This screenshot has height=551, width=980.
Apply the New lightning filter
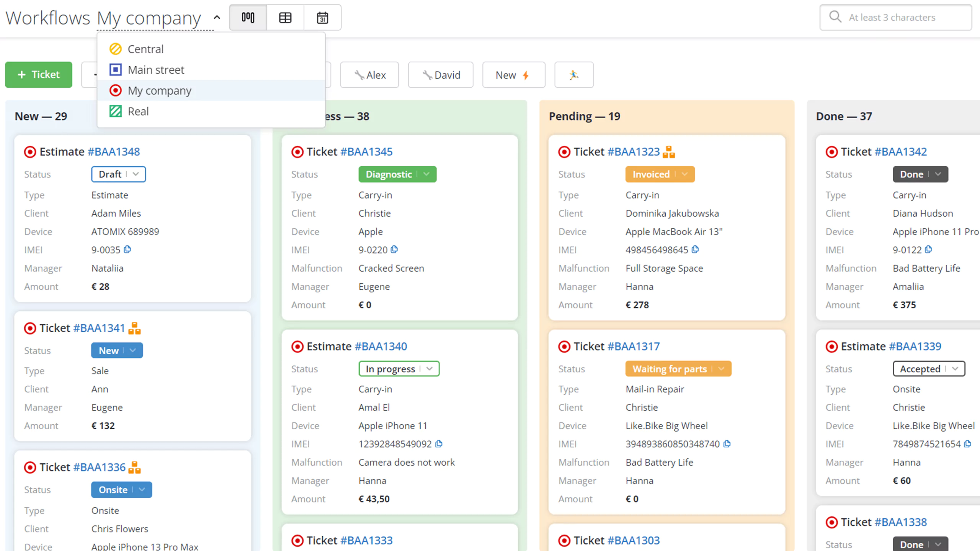coord(514,75)
